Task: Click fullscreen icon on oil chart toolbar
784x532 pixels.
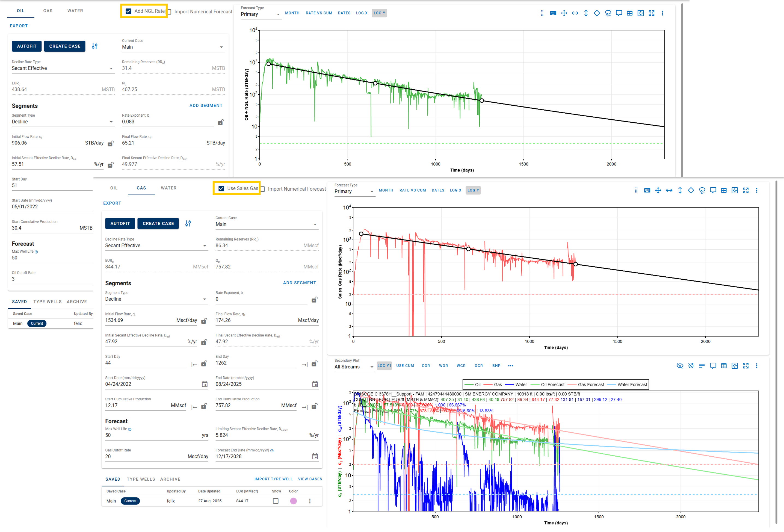Action: pos(651,13)
